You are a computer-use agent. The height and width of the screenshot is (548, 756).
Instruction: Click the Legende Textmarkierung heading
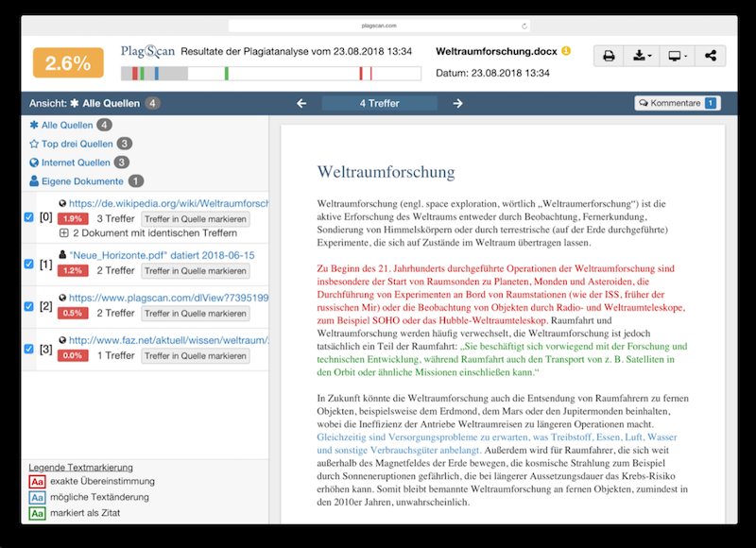tap(80, 468)
